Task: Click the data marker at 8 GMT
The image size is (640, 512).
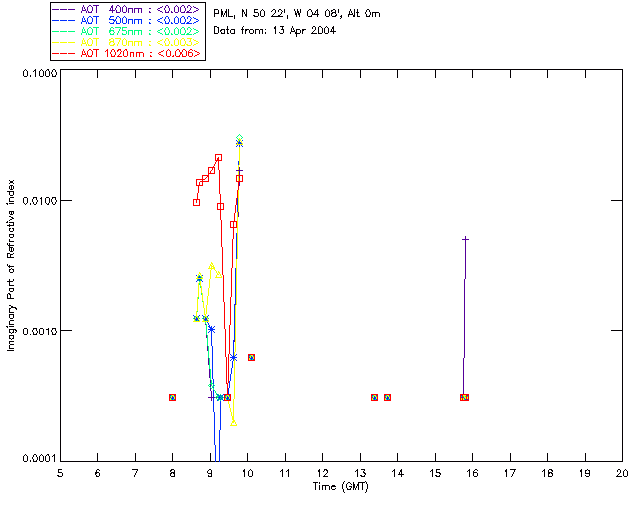Action: pos(172,397)
